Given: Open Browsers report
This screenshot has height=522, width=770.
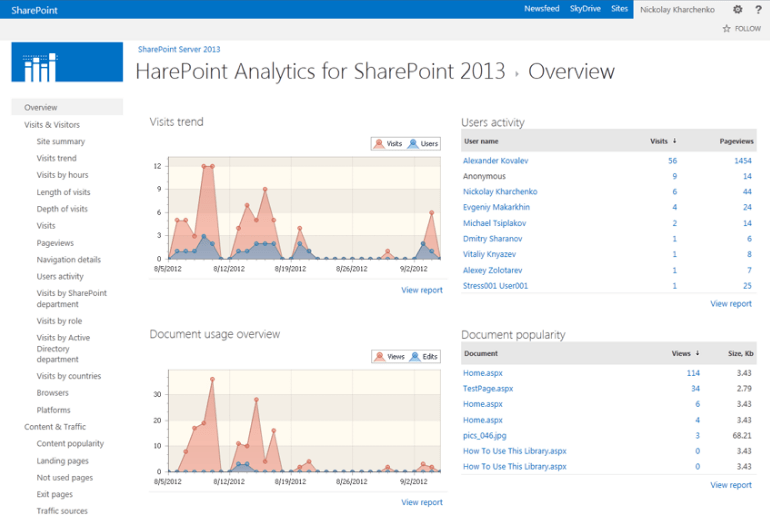Looking at the screenshot, I should 53,393.
